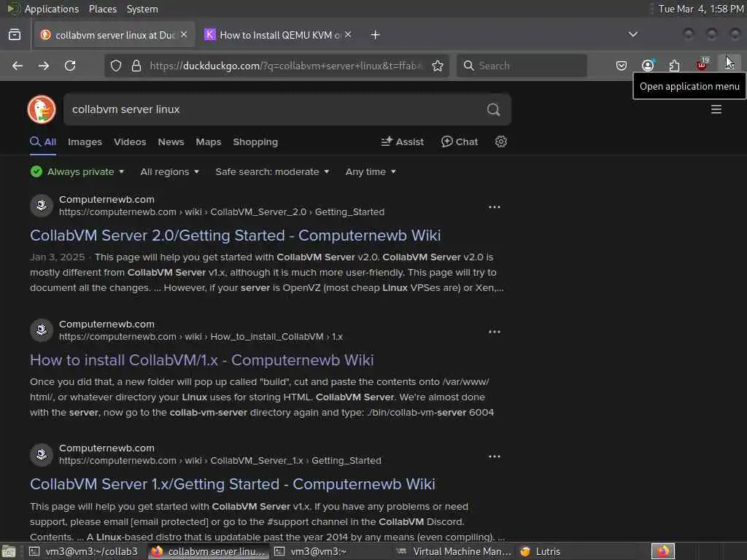Switch to the How to Install QEMU KVM tab
The width and height of the screenshot is (747, 560).
pos(276,35)
